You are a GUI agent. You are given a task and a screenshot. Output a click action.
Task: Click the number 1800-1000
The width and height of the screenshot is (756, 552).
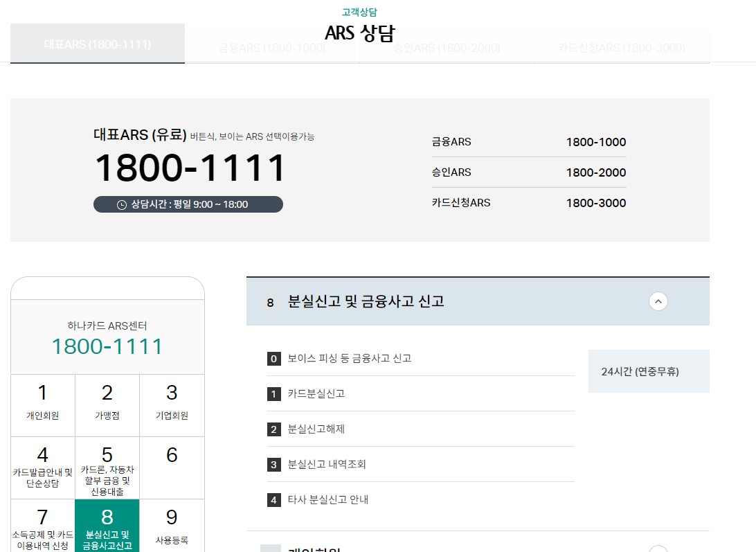pyautogui.click(x=596, y=142)
